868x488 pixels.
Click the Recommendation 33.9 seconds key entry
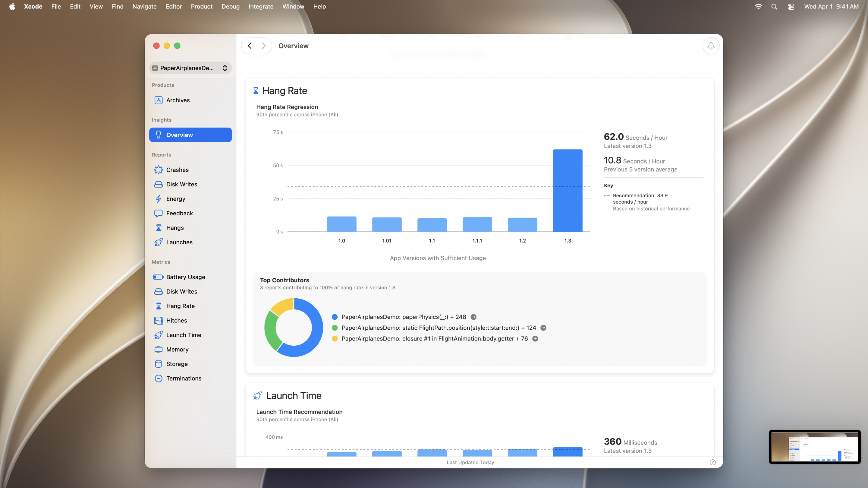646,202
